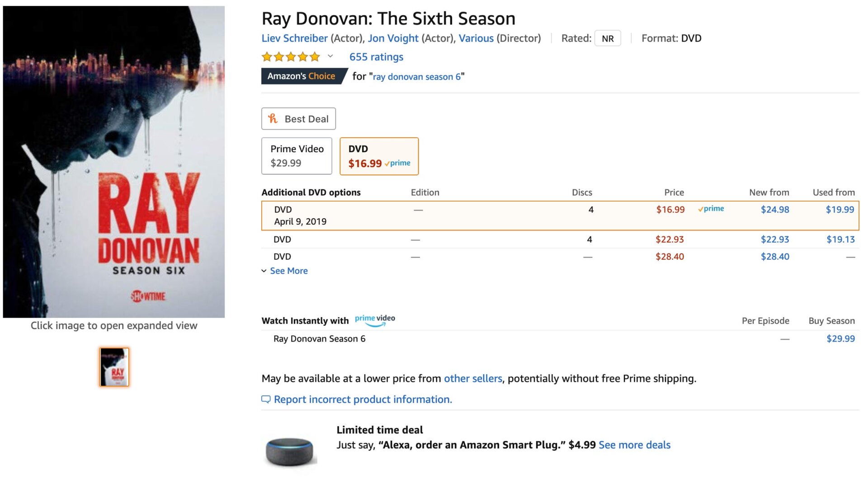Click Report incorrect product information
Viewport: 868px width, 488px height.
coord(363,399)
